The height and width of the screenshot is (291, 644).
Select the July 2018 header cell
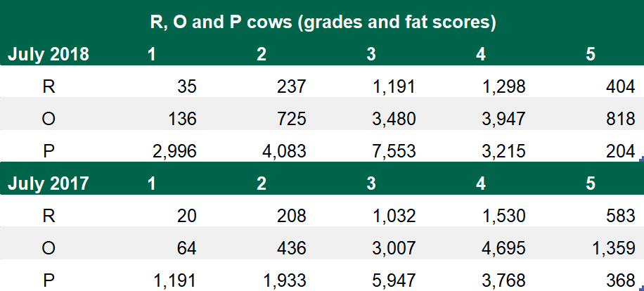(x=49, y=54)
